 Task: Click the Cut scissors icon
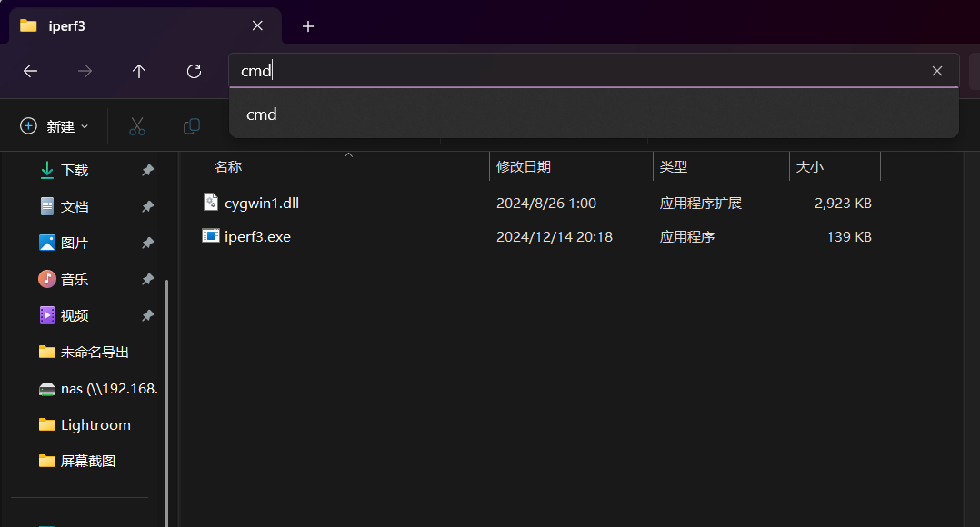click(137, 126)
